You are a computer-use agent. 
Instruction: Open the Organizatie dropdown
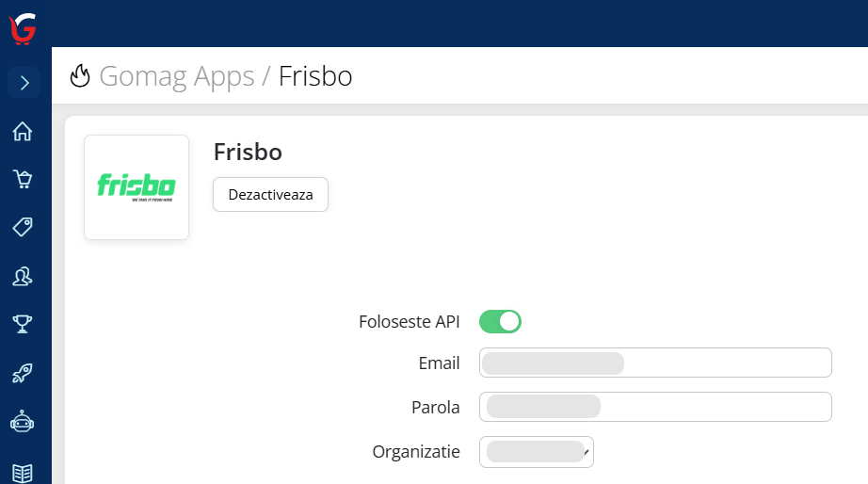537,452
